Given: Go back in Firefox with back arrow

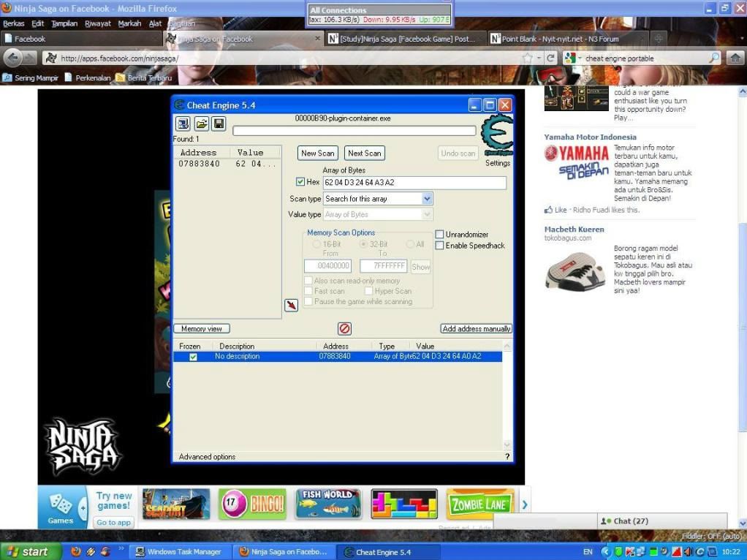Looking at the screenshot, I should 13,58.
